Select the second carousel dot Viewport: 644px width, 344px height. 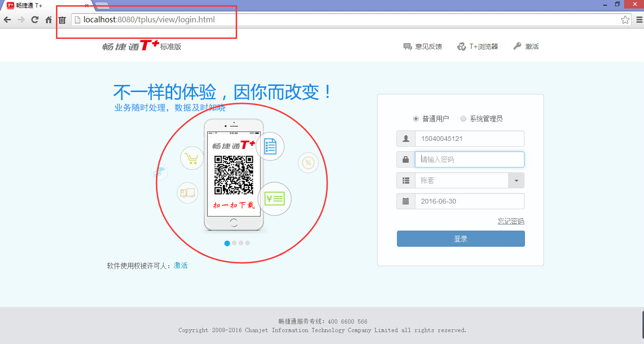click(x=234, y=243)
